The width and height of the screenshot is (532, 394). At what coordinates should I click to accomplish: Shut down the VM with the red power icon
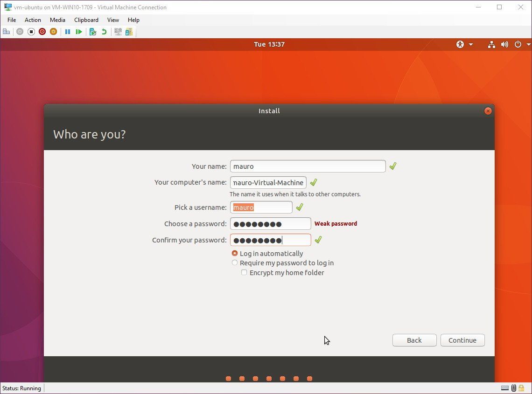[x=42, y=32]
